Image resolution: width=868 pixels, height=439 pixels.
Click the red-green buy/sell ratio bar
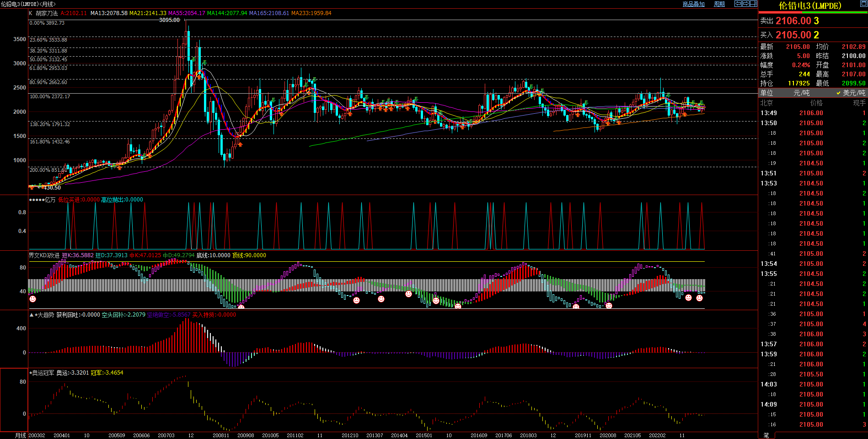(813, 13)
